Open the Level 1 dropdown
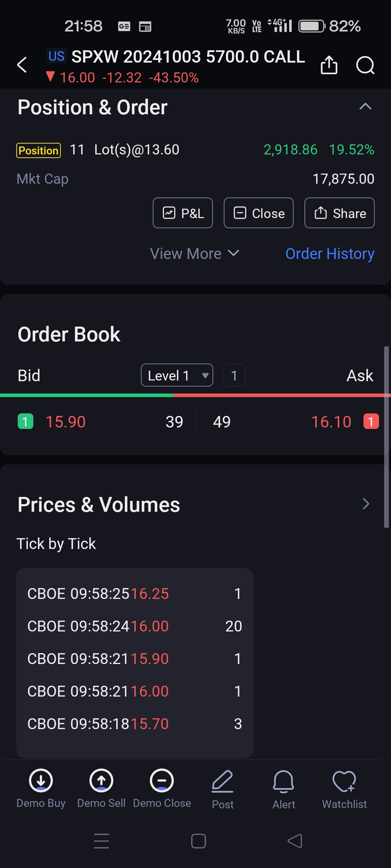 [x=177, y=375]
